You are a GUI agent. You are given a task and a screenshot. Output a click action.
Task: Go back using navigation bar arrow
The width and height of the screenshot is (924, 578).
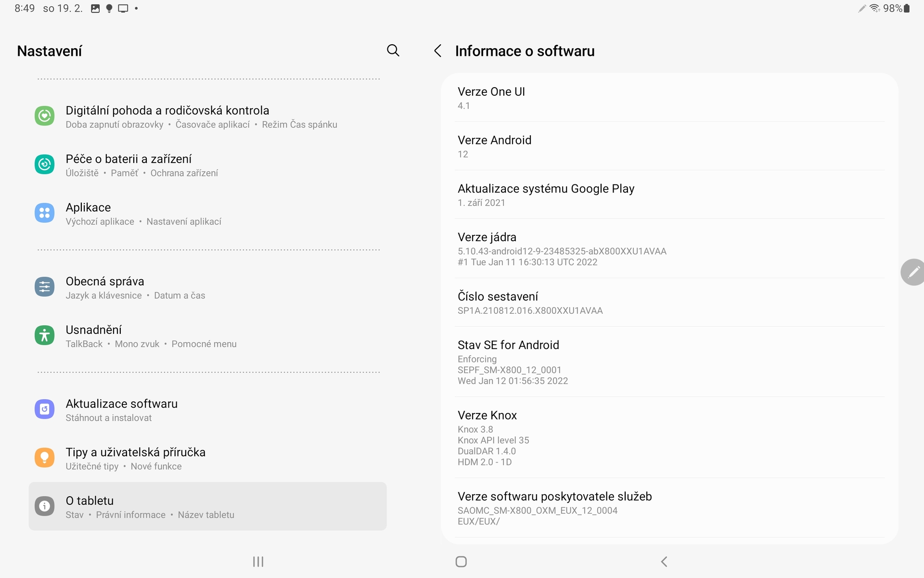[x=664, y=561]
